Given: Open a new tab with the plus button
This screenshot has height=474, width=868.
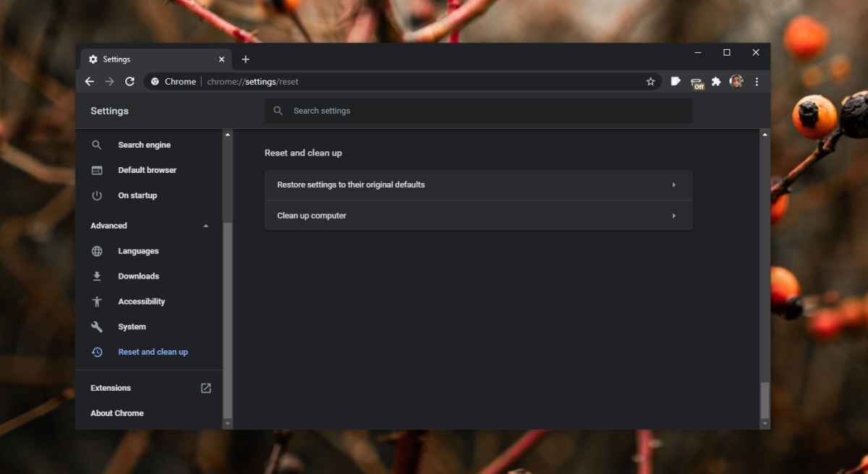Looking at the screenshot, I should [245, 59].
